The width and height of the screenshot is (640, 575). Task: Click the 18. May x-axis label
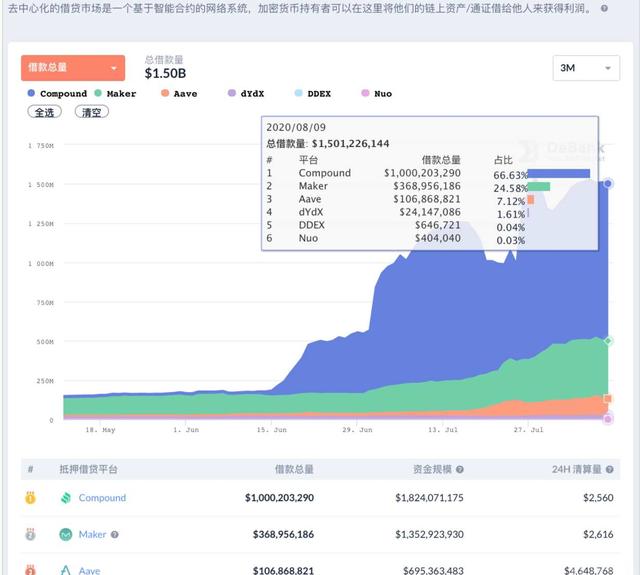point(100,430)
